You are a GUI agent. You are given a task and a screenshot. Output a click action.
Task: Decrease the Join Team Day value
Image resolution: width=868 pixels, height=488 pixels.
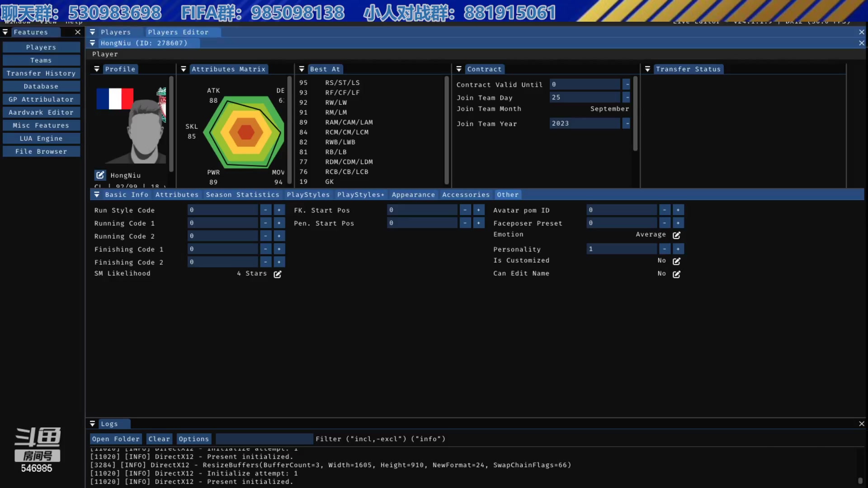(x=627, y=97)
